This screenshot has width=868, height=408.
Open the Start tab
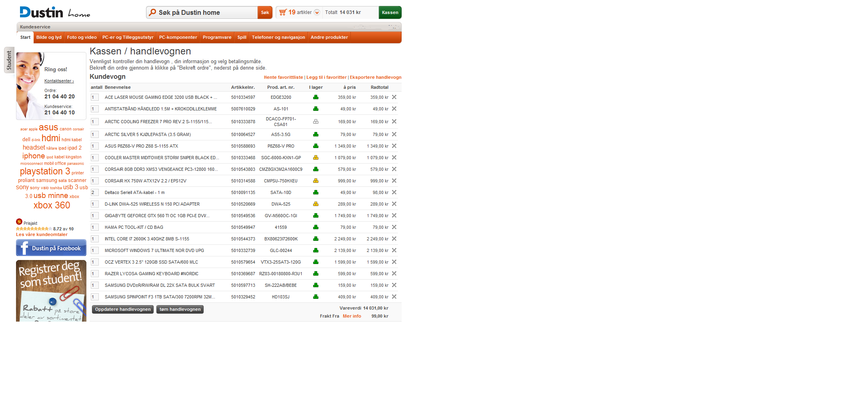25,37
